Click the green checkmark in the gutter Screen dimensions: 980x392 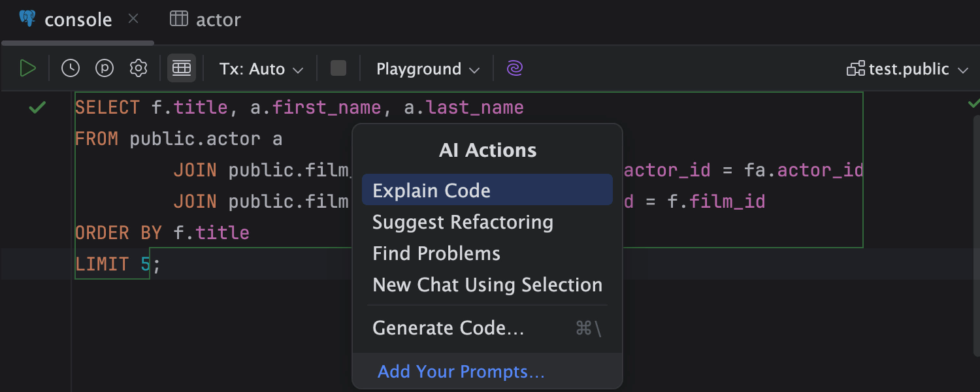(x=37, y=107)
